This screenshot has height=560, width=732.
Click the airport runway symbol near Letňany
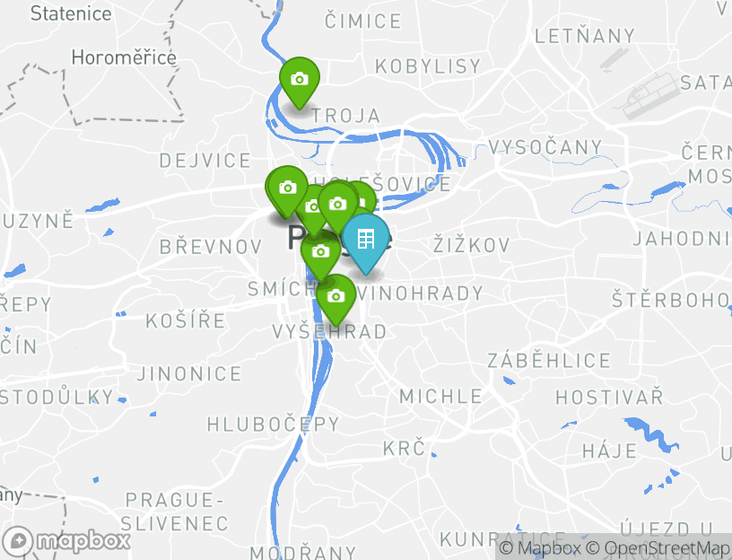click(x=614, y=59)
